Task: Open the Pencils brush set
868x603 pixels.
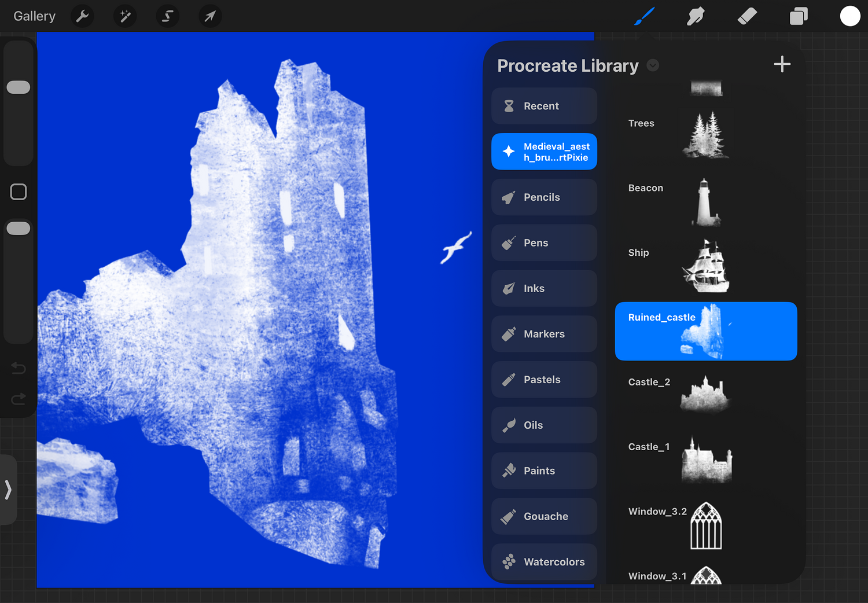Action: [544, 197]
